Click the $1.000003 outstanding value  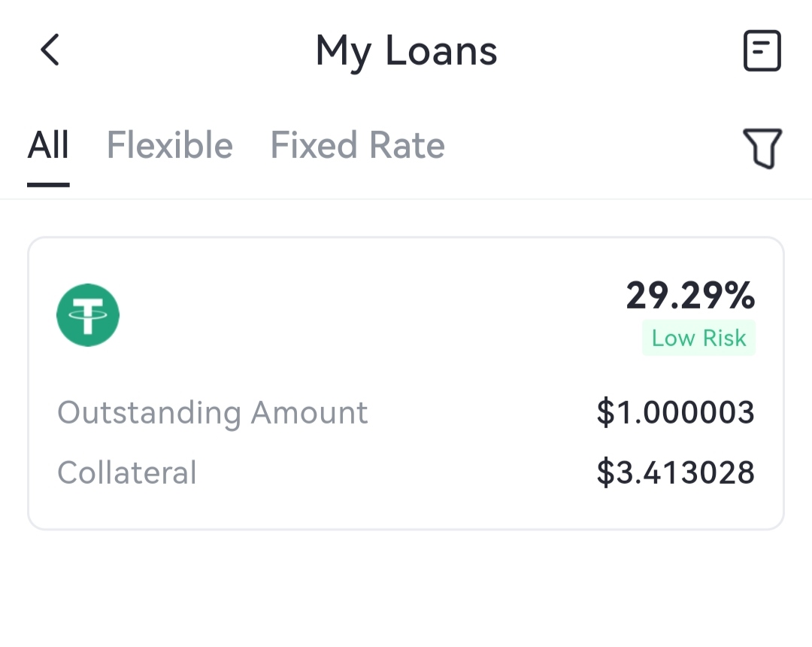click(x=675, y=413)
